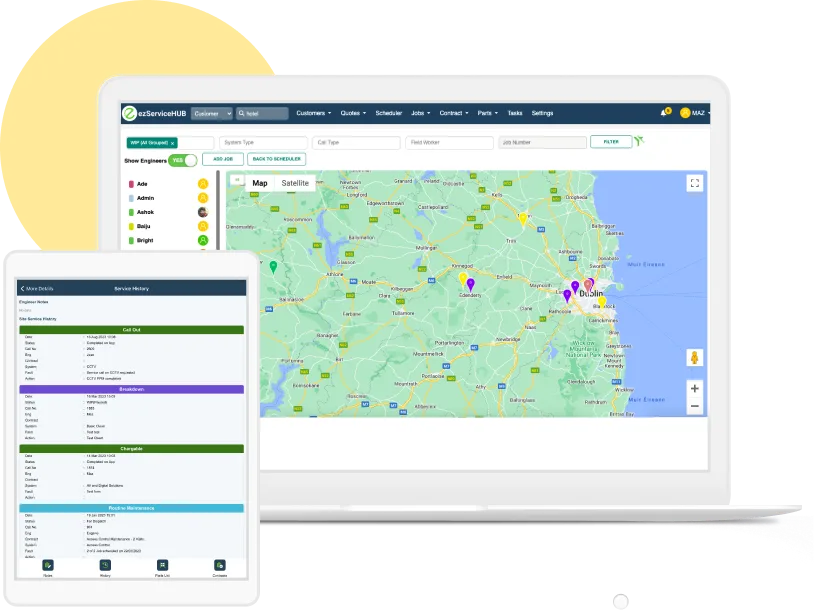Image resolution: width=814 pixels, height=610 pixels.
Task: Click the pink color swatch beside Ade
Action: [131, 184]
